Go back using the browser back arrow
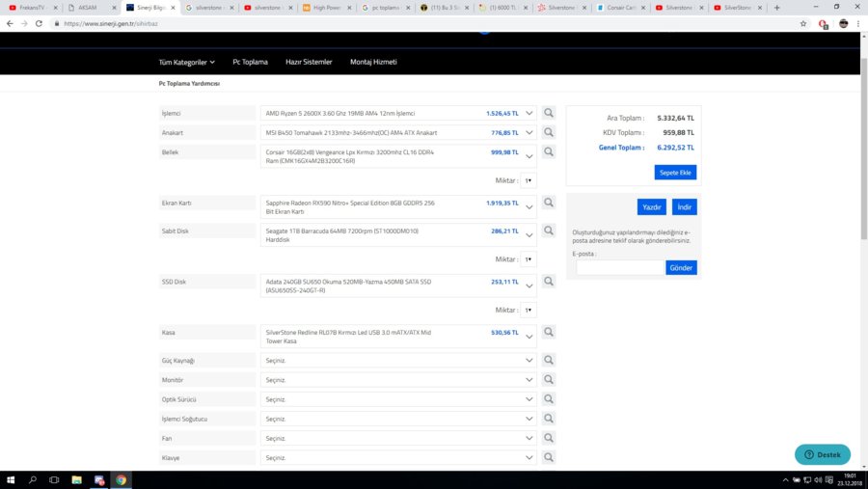 pos(10,24)
